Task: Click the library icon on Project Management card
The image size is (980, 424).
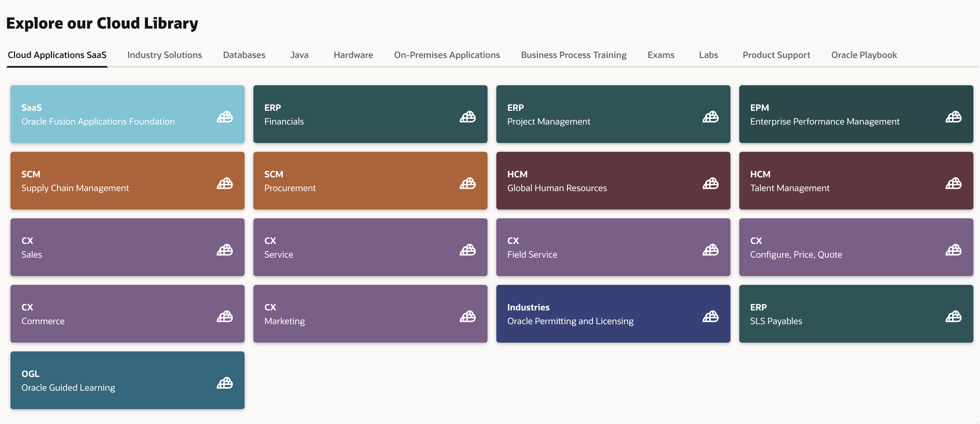Action: coord(710,117)
